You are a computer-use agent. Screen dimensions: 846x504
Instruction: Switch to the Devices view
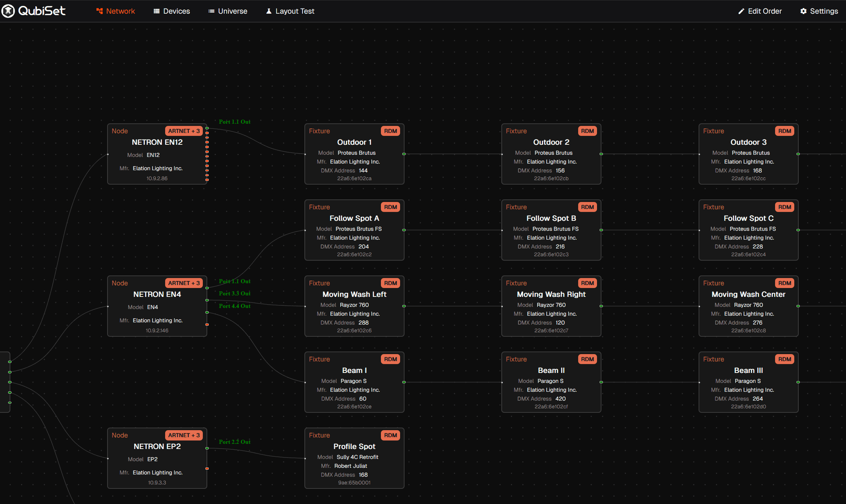[172, 11]
